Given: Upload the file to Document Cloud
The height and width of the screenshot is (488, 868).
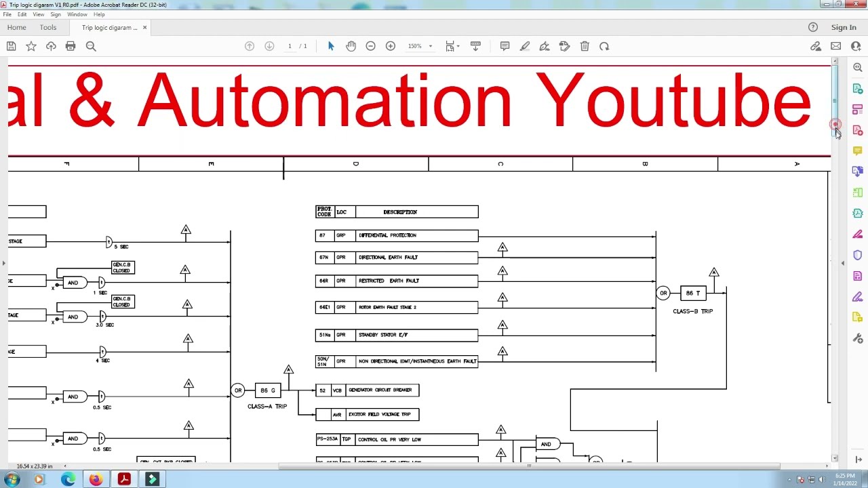Looking at the screenshot, I should tap(51, 46).
